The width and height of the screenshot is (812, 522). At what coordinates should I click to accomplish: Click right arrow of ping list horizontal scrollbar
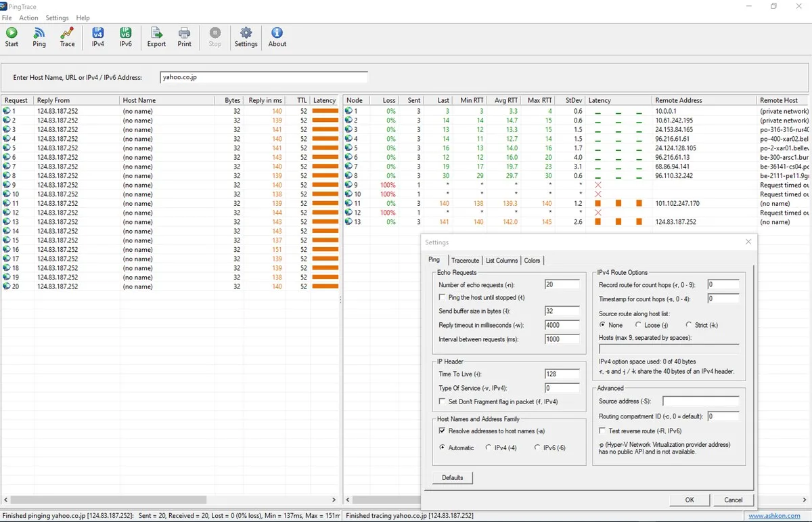(x=333, y=500)
